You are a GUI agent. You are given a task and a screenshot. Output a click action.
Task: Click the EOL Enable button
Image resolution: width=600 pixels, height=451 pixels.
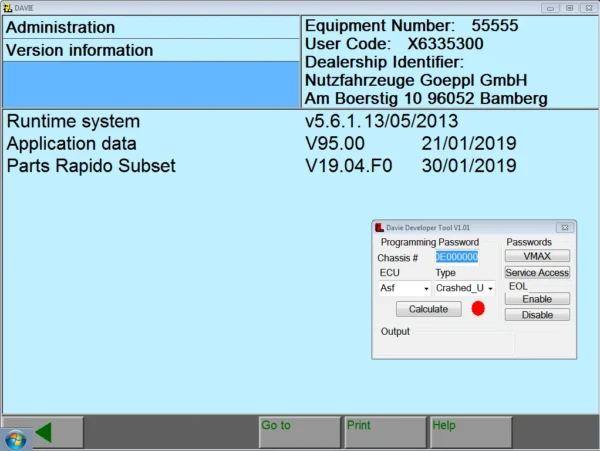click(537, 299)
